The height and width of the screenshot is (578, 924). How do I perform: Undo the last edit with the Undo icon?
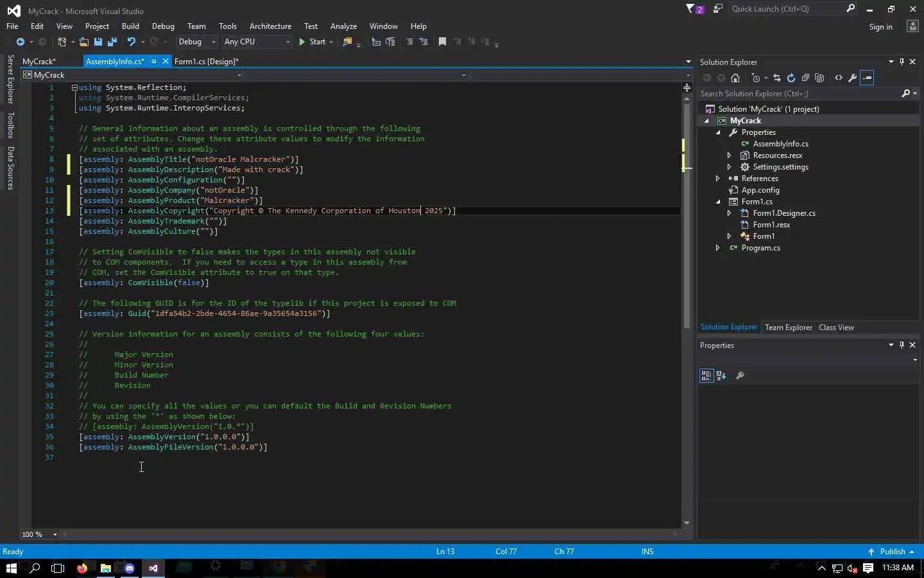click(x=132, y=42)
